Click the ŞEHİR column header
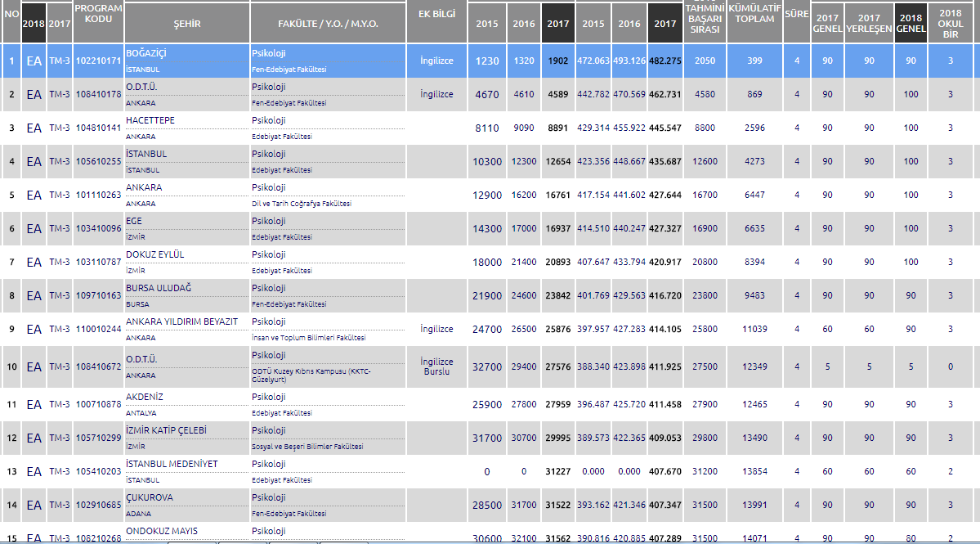The height and width of the screenshot is (544, 980). coord(186,24)
